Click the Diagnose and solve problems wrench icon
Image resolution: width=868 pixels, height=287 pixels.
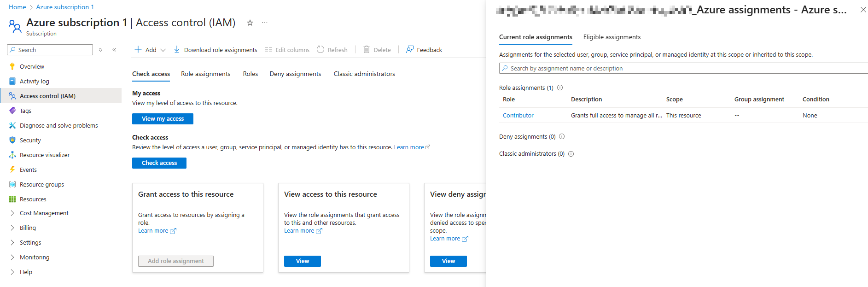coord(12,125)
